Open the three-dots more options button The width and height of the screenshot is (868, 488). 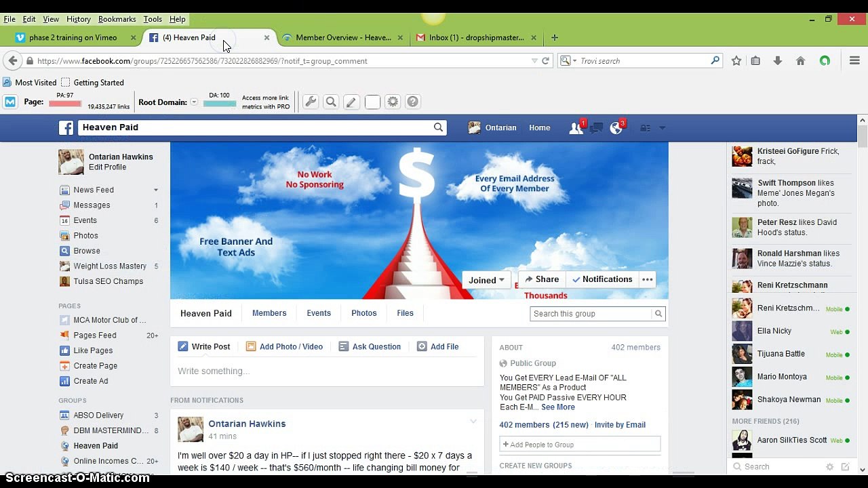pyautogui.click(x=648, y=279)
